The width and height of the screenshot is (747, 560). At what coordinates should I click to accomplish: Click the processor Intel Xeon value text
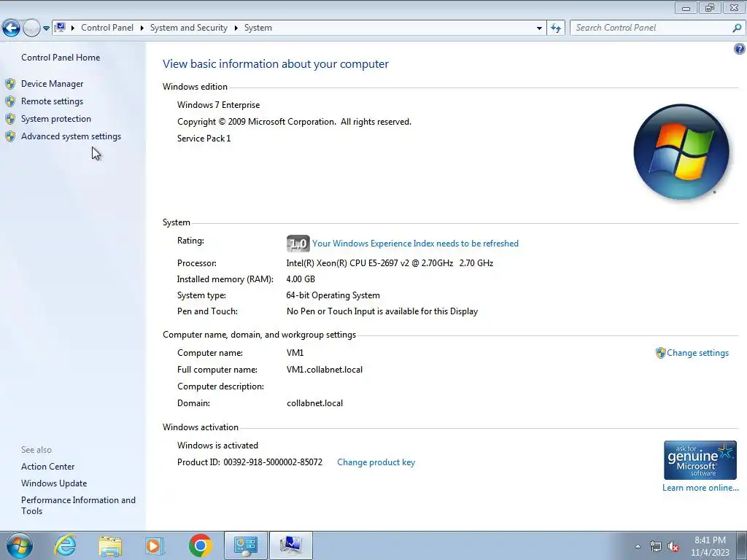coord(390,262)
